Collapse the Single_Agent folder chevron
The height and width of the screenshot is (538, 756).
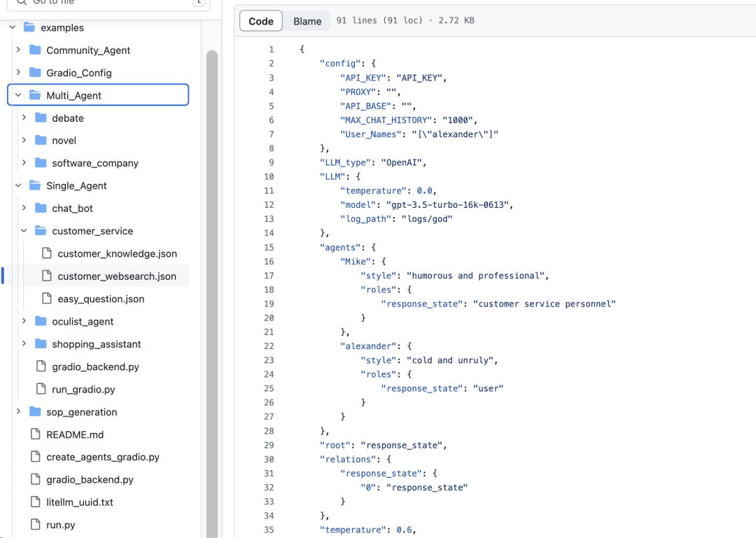(x=18, y=185)
